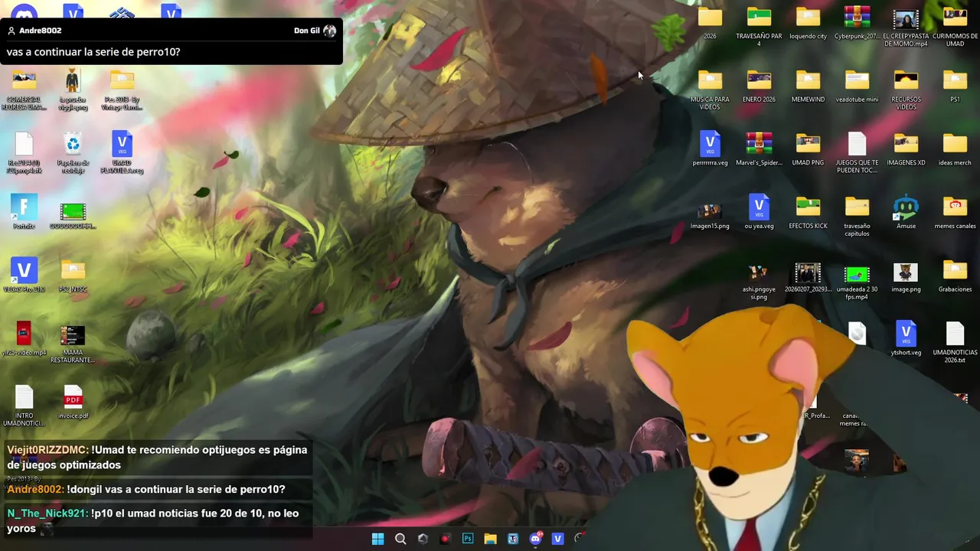
Task: Open the Grabaciones folder
Action: coord(955,277)
